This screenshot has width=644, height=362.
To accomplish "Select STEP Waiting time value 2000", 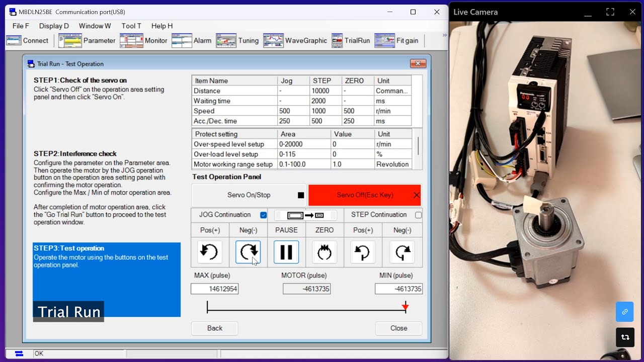I will [326, 101].
